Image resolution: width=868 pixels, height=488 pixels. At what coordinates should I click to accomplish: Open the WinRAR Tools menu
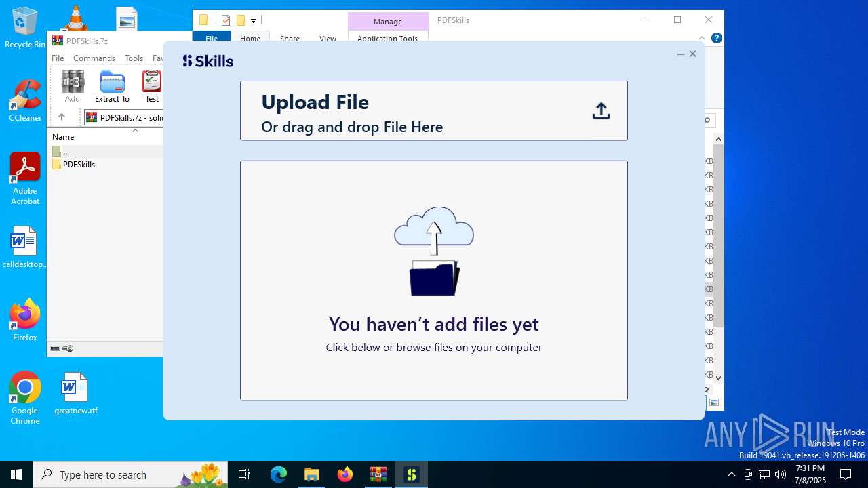click(x=134, y=58)
